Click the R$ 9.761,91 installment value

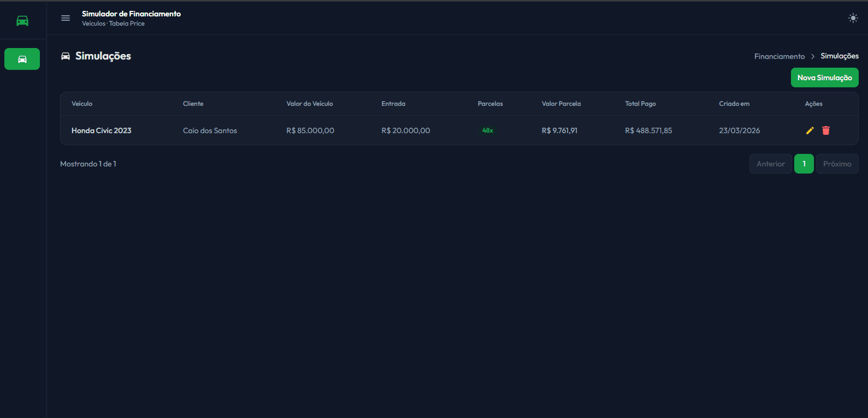559,130
